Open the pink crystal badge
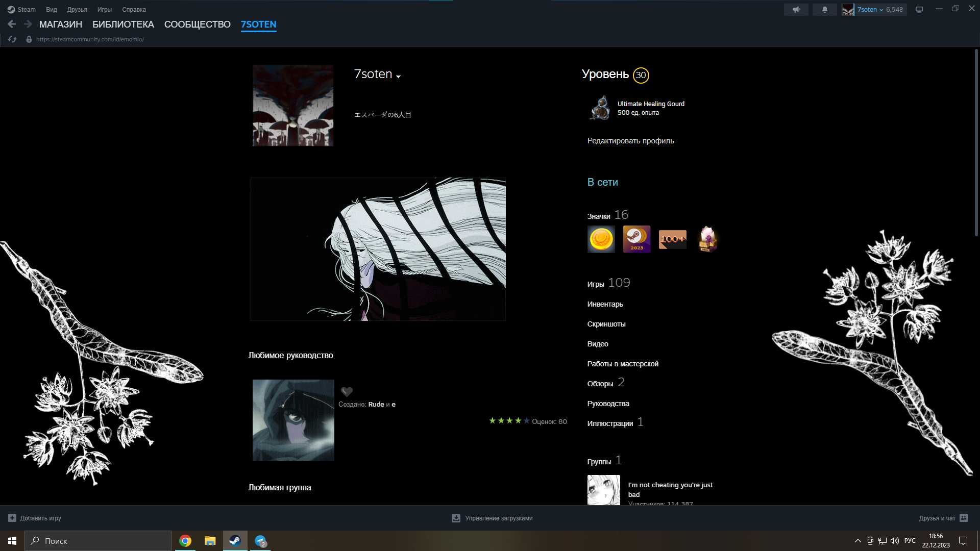 point(708,239)
